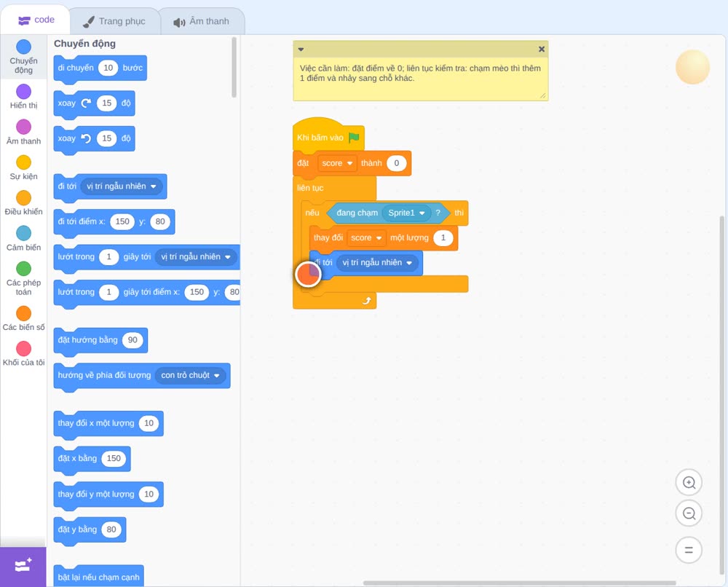Screen dimensions: 728x587
Task: Open Sprite1 dropdown in đang chạm block
Action: (407, 213)
